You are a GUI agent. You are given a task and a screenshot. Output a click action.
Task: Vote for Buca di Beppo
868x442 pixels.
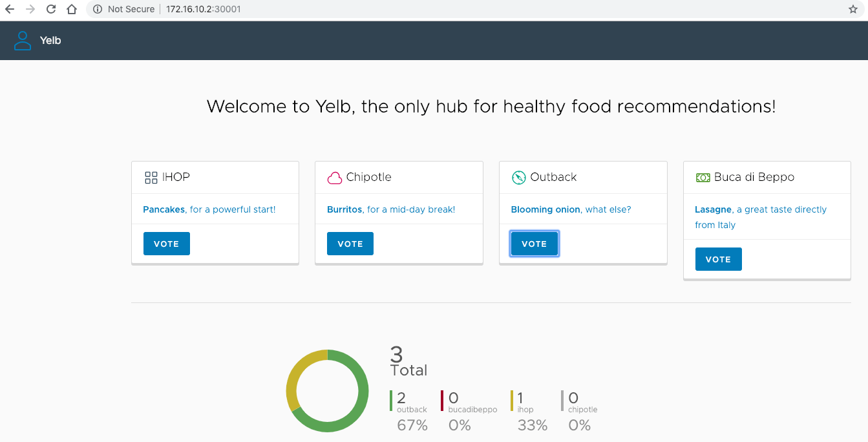[x=718, y=259]
